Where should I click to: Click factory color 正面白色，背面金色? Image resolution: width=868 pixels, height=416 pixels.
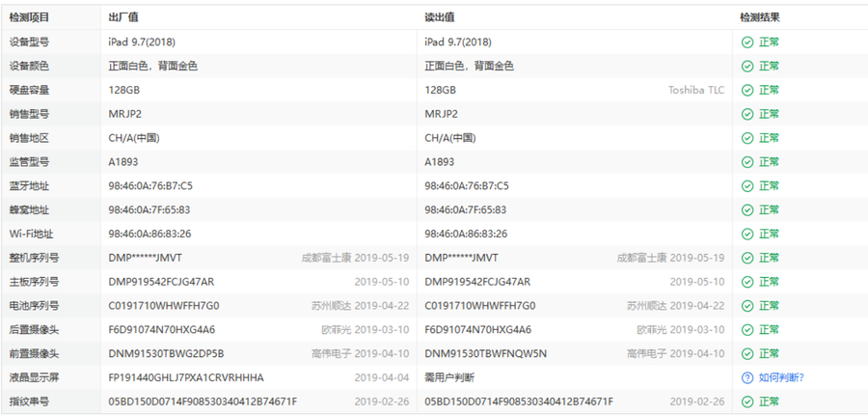pos(152,66)
